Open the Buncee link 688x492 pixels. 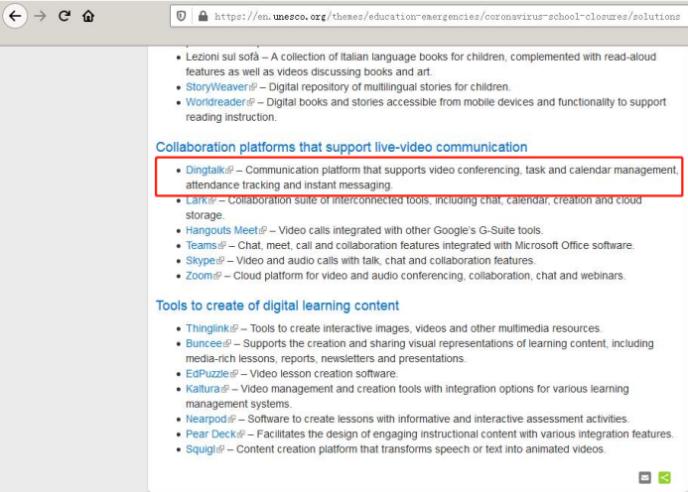pyautogui.click(x=204, y=343)
